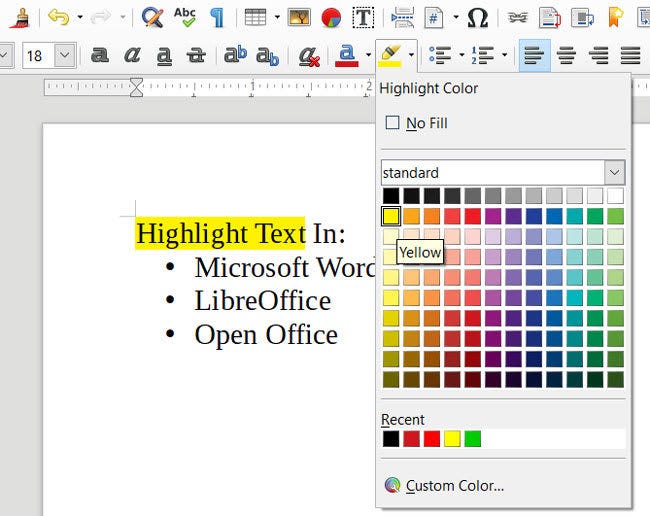The width and height of the screenshot is (650, 516).
Task: Click the font size 18 field
Action: [38, 55]
